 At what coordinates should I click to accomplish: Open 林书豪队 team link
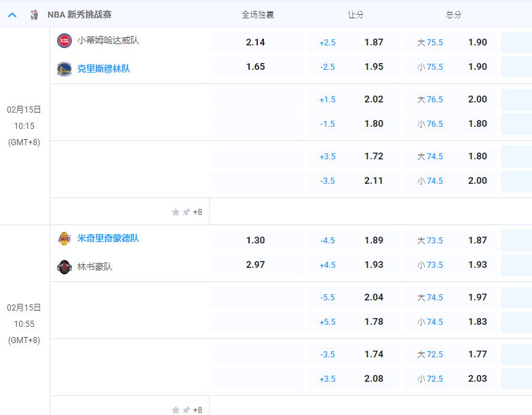pos(95,267)
